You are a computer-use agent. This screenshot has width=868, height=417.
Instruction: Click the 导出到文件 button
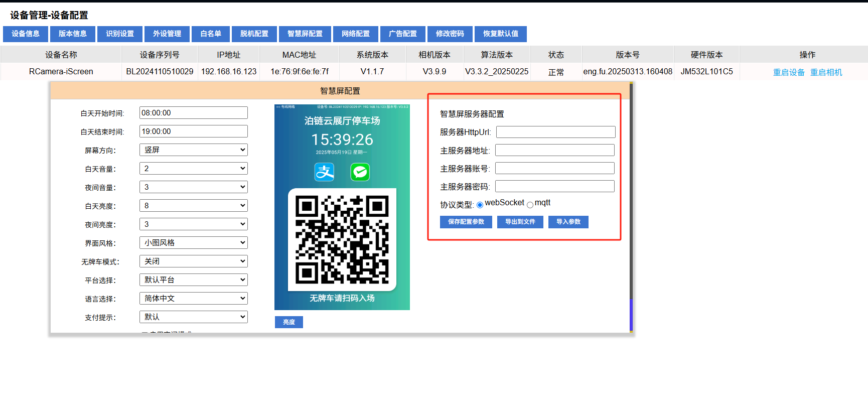(520, 222)
